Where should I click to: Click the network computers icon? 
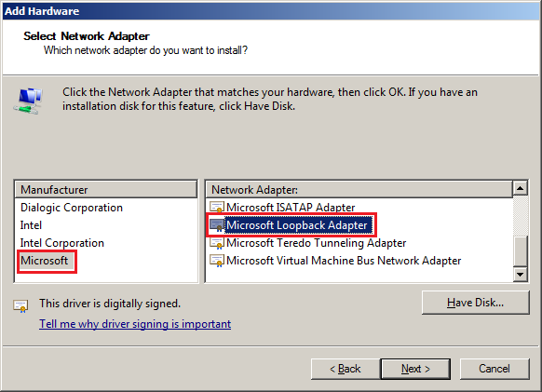(28, 101)
